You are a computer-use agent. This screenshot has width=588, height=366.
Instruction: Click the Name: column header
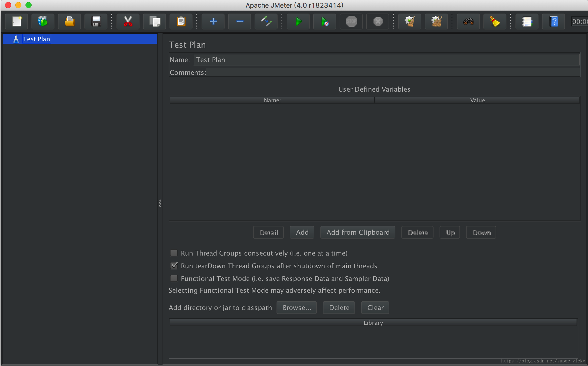click(x=272, y=100)
